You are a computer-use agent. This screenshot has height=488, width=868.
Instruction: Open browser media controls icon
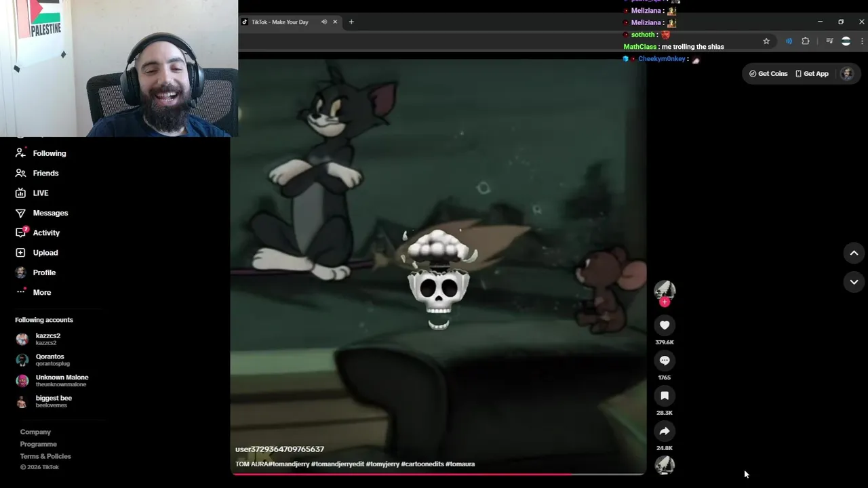pyautogui.click(x=829, y=41)
